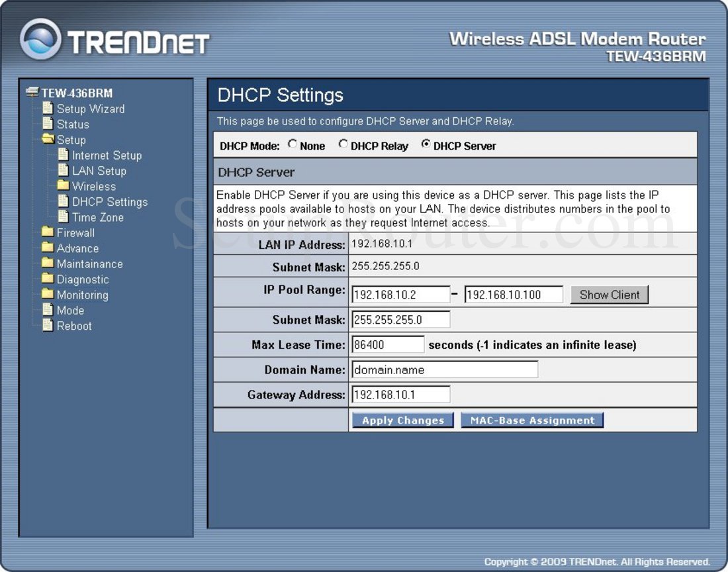Select the DHCP Server radio button
The width and height of the screenshot is (728, 572).
click(x=426, y=144)
